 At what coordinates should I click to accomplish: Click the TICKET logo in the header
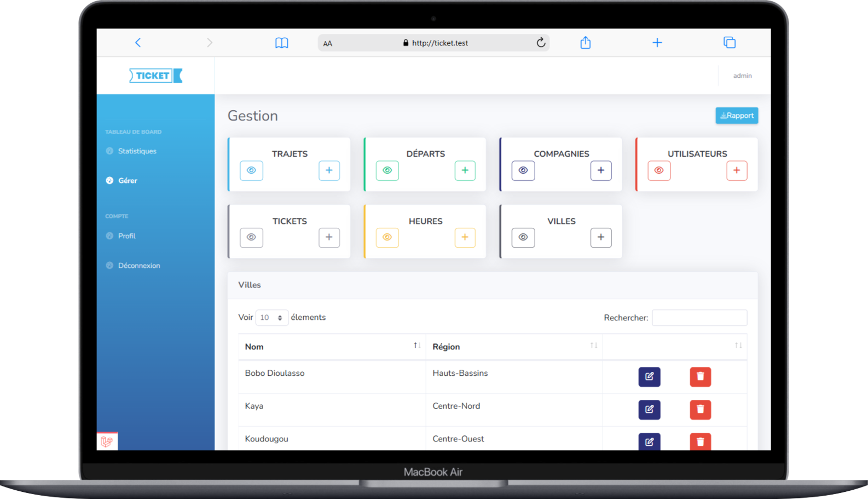point(155,76)
